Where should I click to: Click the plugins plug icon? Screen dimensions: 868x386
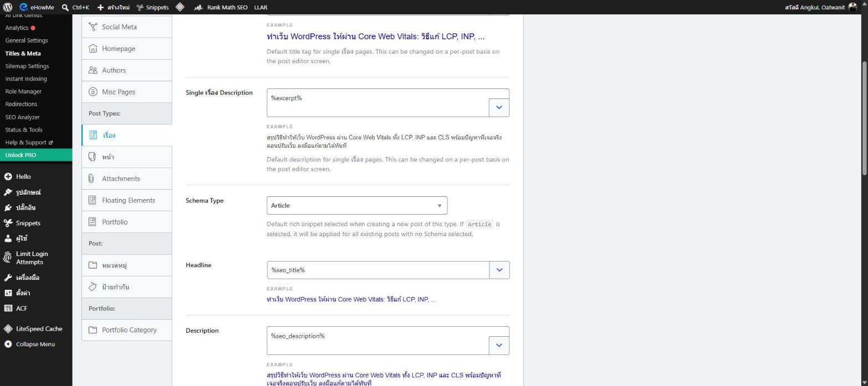pos(8,208)
